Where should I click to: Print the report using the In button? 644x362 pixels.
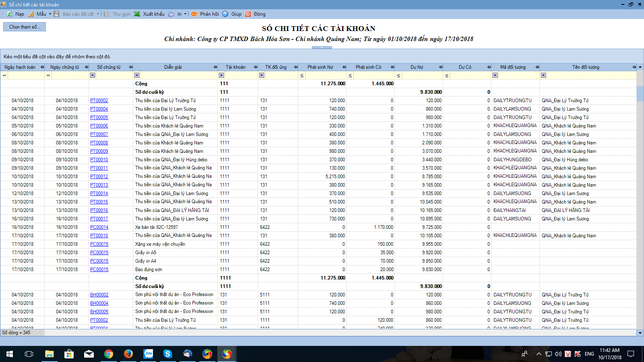click(175, 14)
